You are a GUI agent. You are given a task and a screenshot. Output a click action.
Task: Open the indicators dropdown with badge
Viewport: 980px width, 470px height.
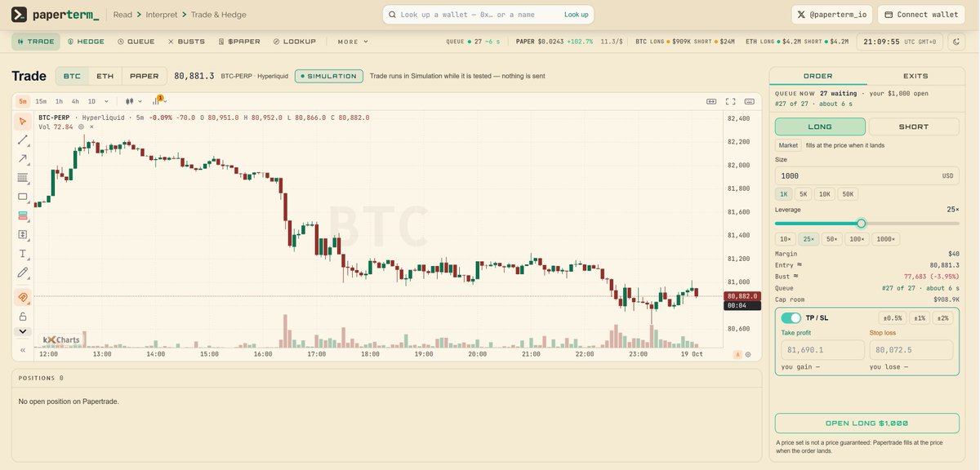pyautogui.click(x=158, y=101)
